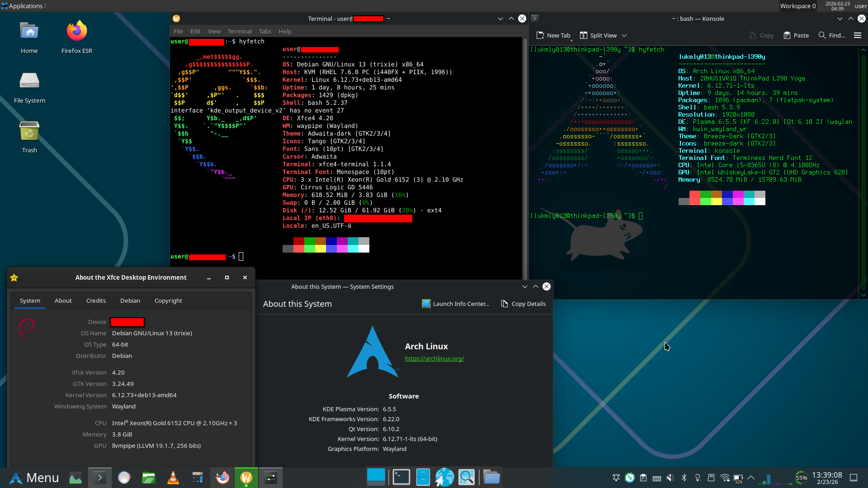Click the archlinux.org link

pos(434,358)
